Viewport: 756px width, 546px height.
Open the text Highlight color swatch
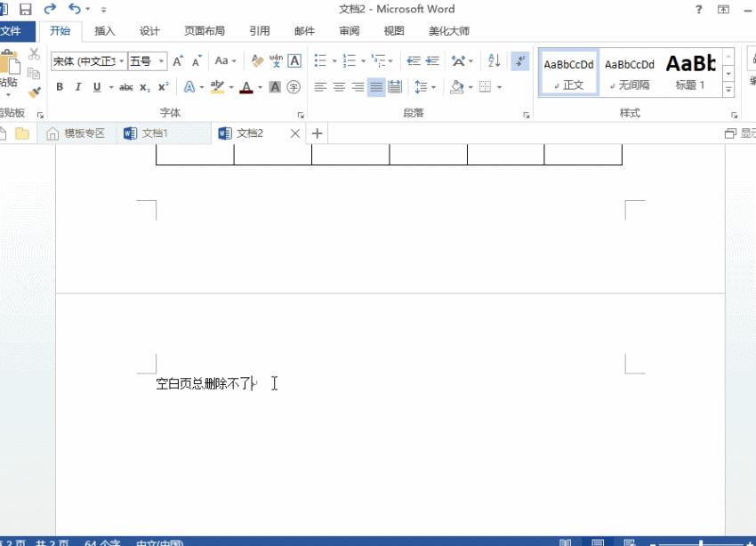230,86
